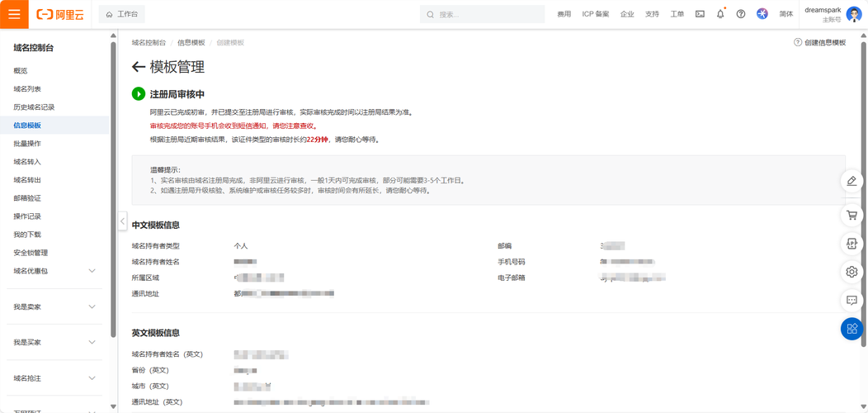Open the Cloud Shell terminal icon
The height and width of the screenshot is (413, 868).
coord(700,14)
